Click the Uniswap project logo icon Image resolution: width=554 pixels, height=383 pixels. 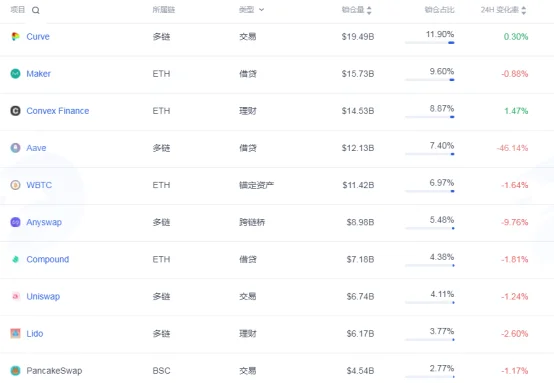[x=15, y=296]
